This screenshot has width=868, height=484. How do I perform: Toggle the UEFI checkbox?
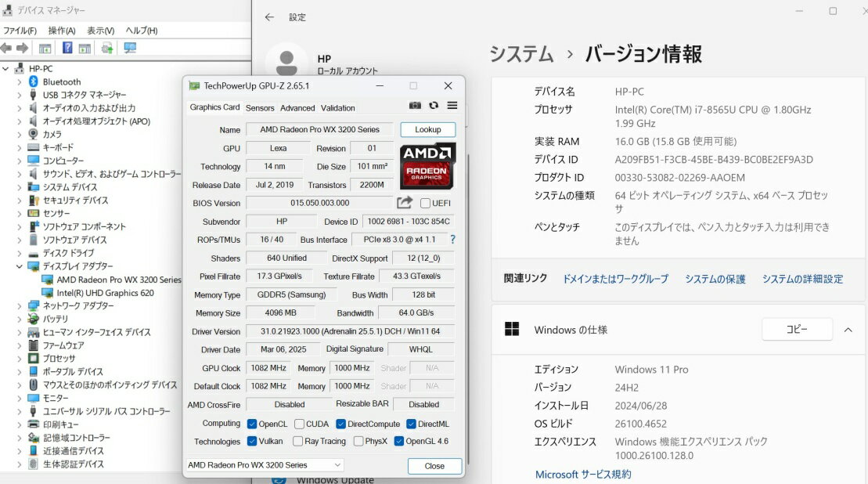click(426, 204)
